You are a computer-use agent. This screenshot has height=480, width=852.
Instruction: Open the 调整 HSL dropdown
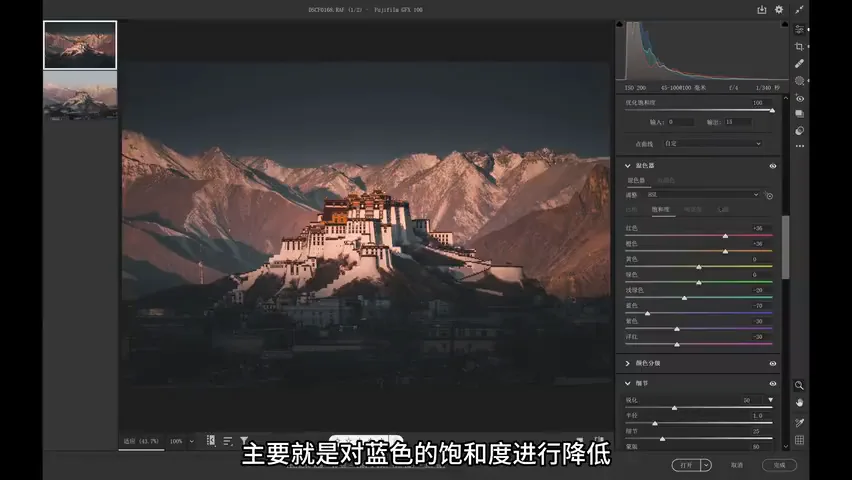703,195
